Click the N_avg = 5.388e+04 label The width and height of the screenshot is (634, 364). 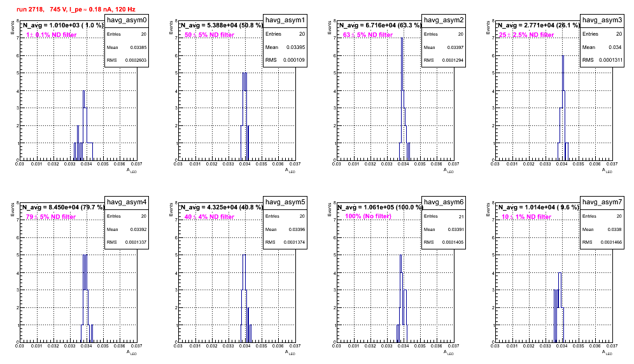tap(222, 25)
